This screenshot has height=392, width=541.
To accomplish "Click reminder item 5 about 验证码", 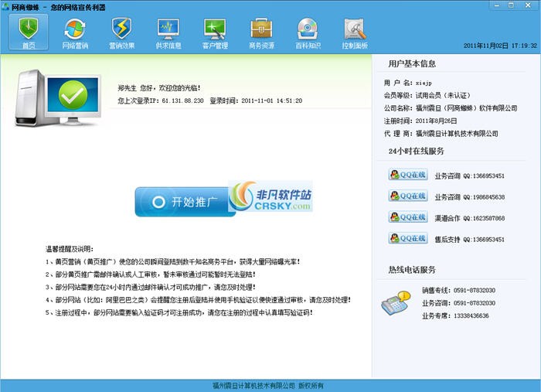I will (x=179, y=312).
